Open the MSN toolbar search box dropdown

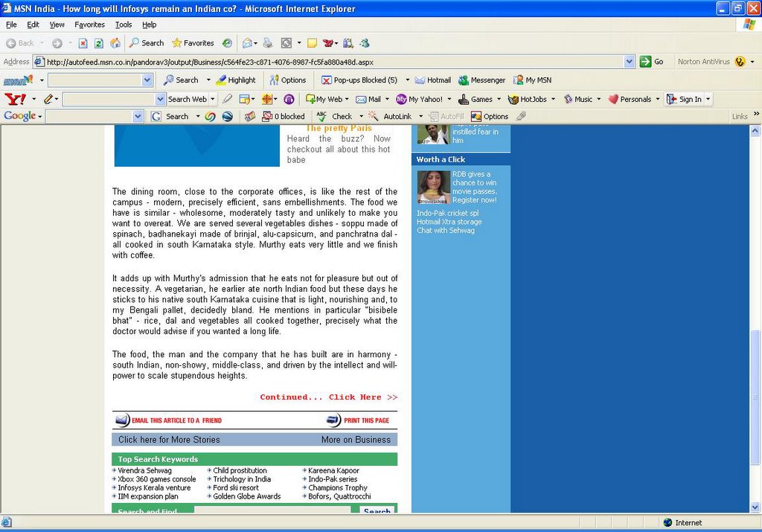click(x=147, y=80)
